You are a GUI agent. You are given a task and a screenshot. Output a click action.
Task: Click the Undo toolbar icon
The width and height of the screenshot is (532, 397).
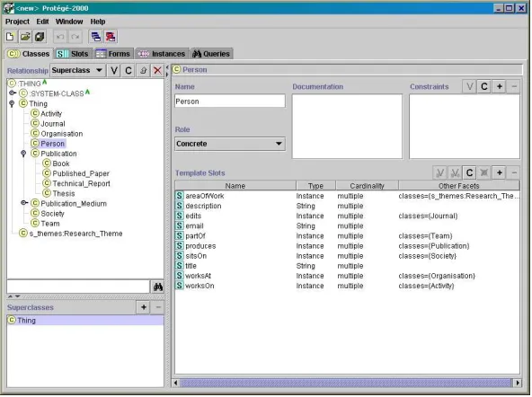(x=60, y=37)
